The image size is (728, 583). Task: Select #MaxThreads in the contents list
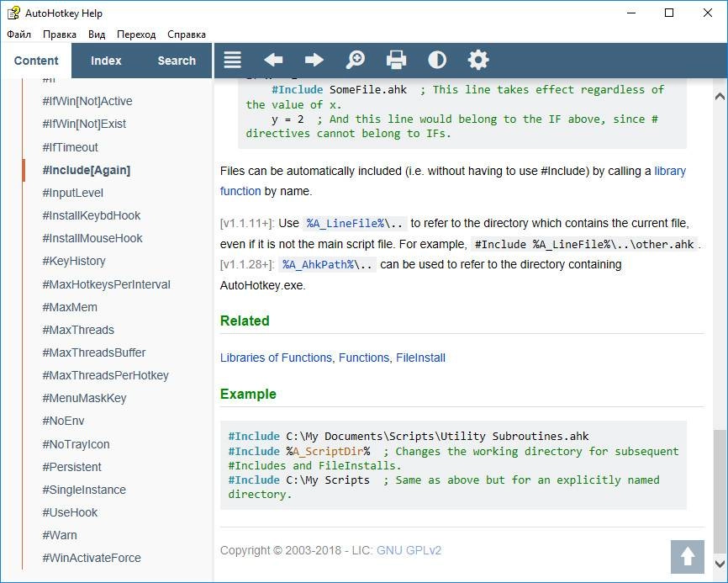click(x=78, y=330)
